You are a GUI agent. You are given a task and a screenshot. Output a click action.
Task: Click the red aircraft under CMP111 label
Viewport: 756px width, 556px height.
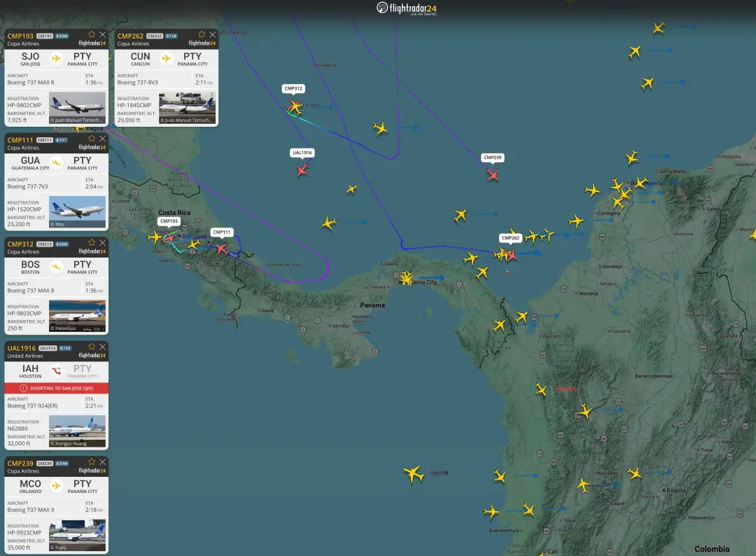(221, 249)
